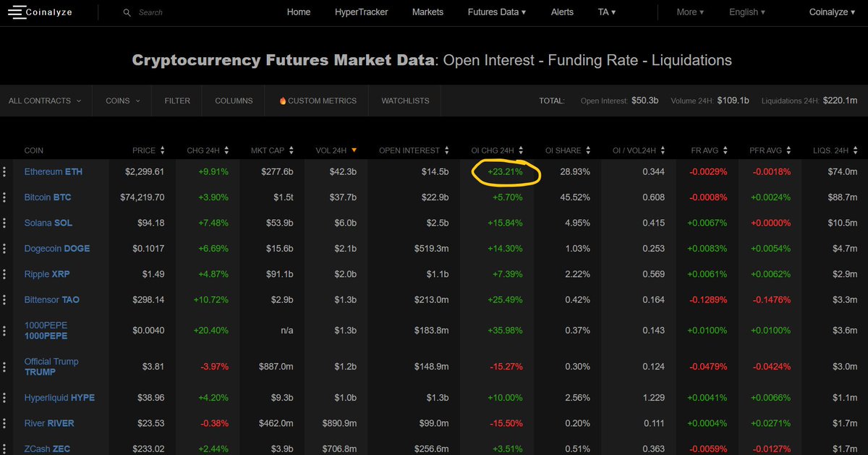This screenshot has width=868, height=455.
Task: Expand the ALL CONTRACTS dropdown
Action: pyautogui.click(x=45, y=101)
